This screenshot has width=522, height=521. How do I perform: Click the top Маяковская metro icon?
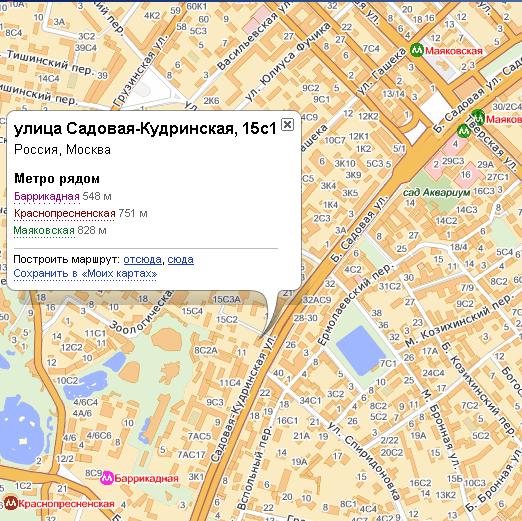coord(416,50)
